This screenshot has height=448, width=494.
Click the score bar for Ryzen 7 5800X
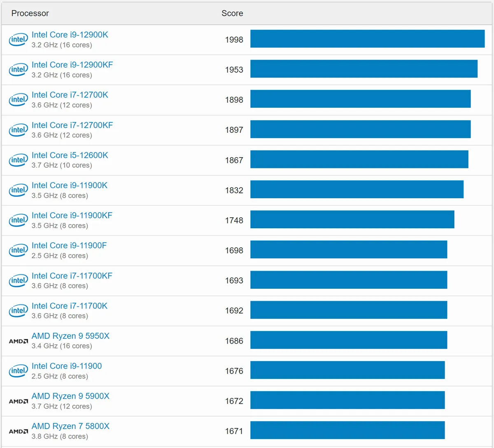pyautogui.click(x=347, y=430)
